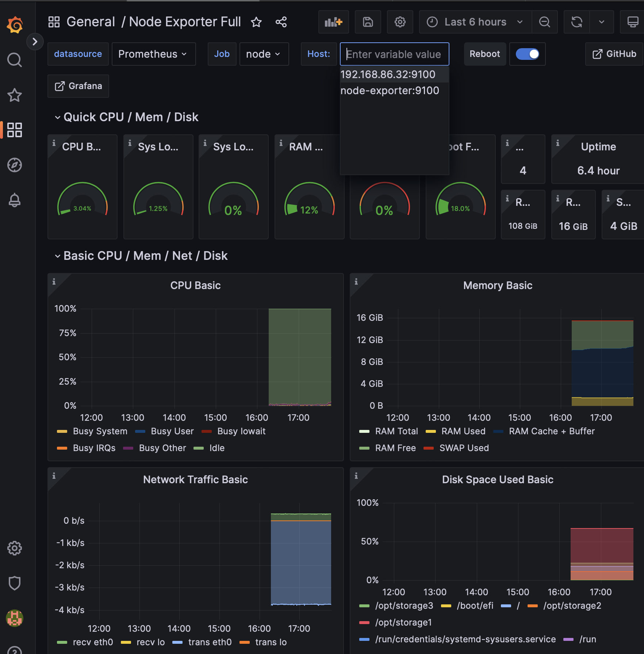Open the Job node dropdown
The image size is (644, 654).
tap(264, 54)
